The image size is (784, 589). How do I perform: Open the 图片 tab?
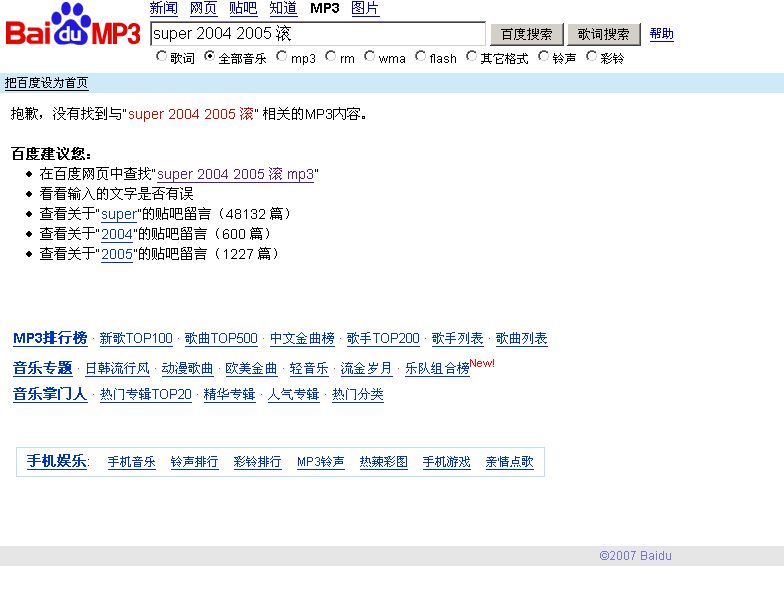click(365, 8)
